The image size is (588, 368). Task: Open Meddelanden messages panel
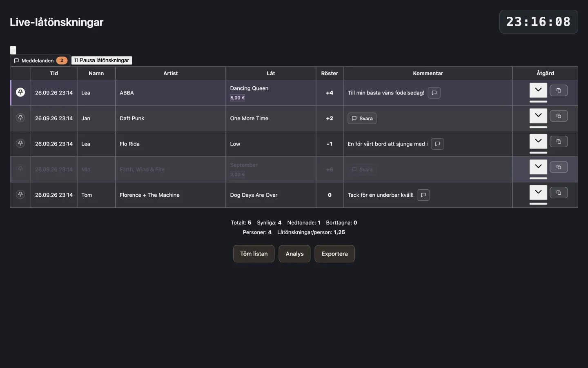(40, 61)
